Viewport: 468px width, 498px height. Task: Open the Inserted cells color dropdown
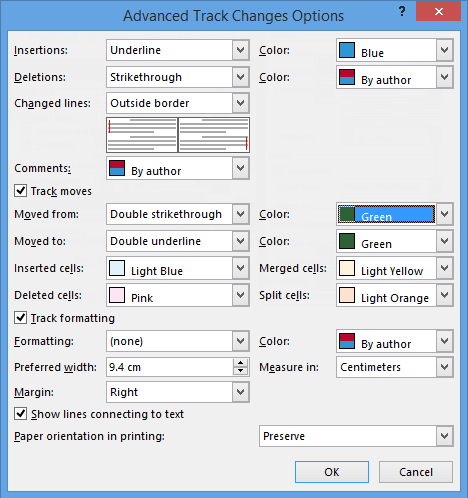coord(178,268)
